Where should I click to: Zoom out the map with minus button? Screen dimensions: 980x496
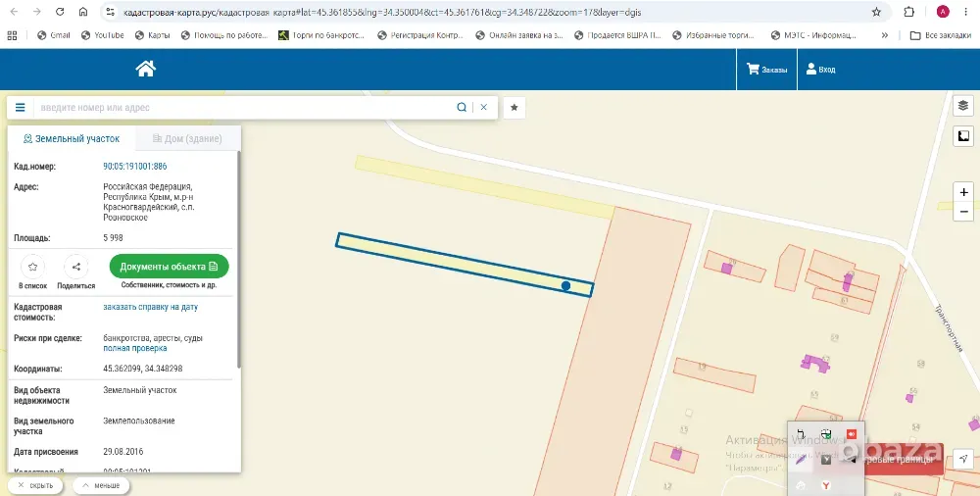[x=963, y=212]
